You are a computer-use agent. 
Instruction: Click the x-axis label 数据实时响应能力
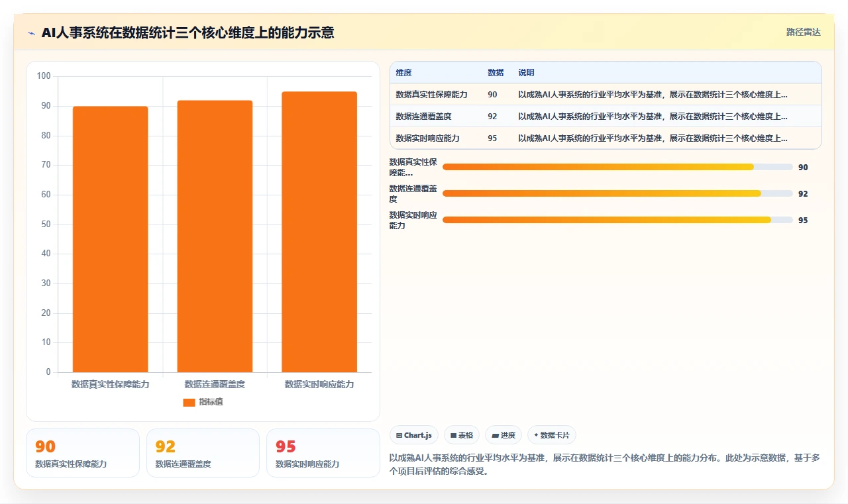(319, 384)
